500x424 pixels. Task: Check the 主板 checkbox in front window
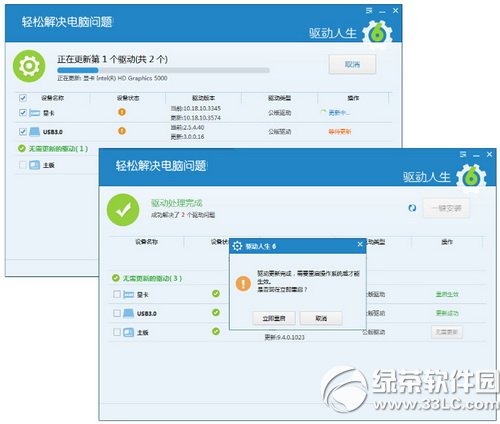117,332
